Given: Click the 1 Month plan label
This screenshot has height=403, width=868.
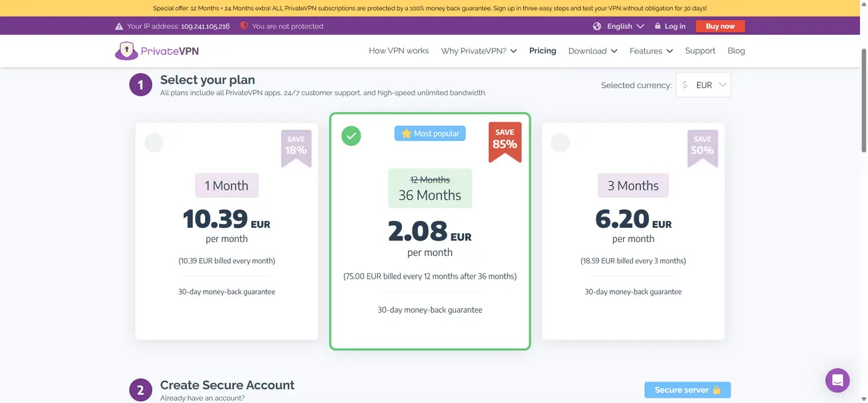Looking at the screenshot, I should (x=226, y=186).
